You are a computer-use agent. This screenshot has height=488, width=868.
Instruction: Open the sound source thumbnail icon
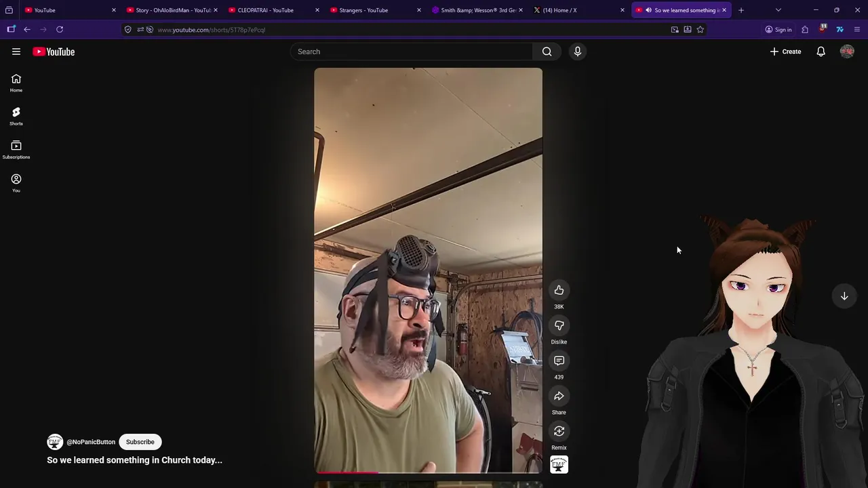coord(559,465)
